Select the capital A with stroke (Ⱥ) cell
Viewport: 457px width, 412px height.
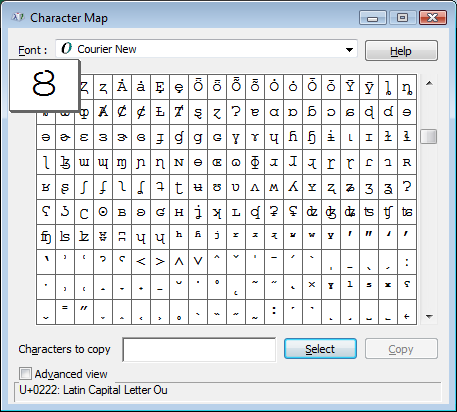click(x=103, y=112)
